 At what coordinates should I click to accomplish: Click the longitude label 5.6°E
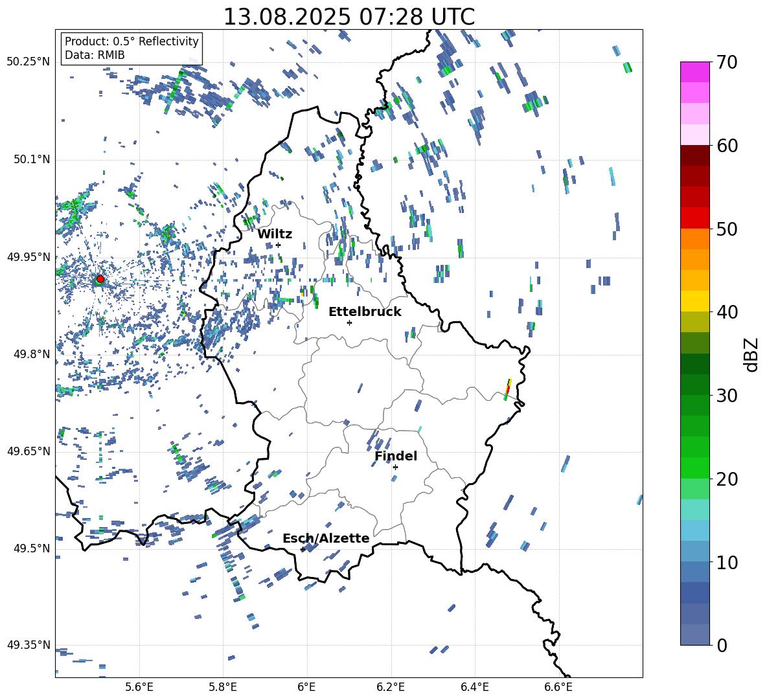139,687
